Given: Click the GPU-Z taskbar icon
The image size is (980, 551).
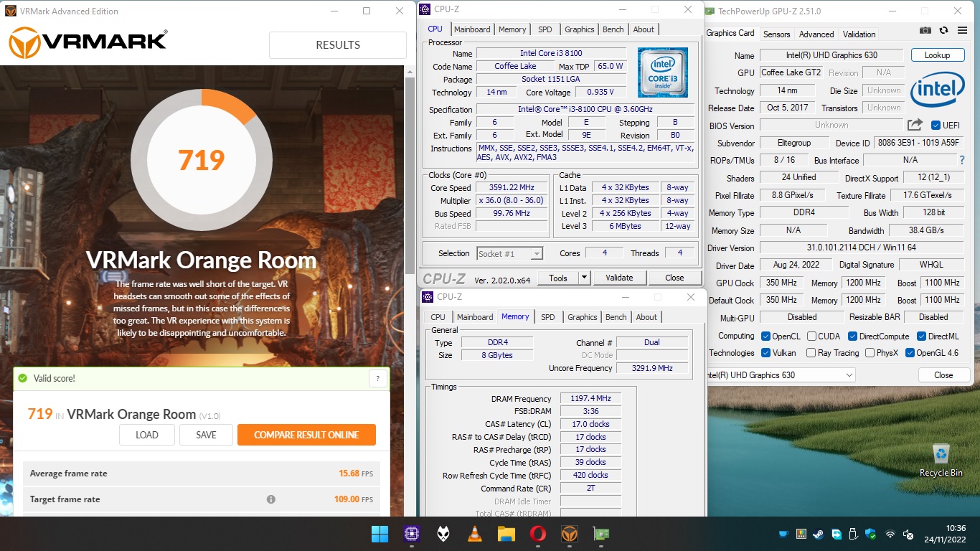Looking at the screenshot, I should pyautogui.click(x=600, y=534).
